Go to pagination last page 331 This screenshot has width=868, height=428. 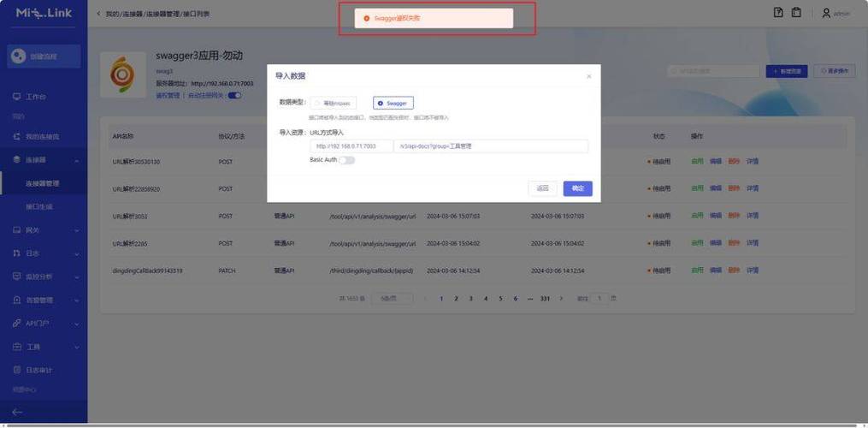[x=545, y=298]
